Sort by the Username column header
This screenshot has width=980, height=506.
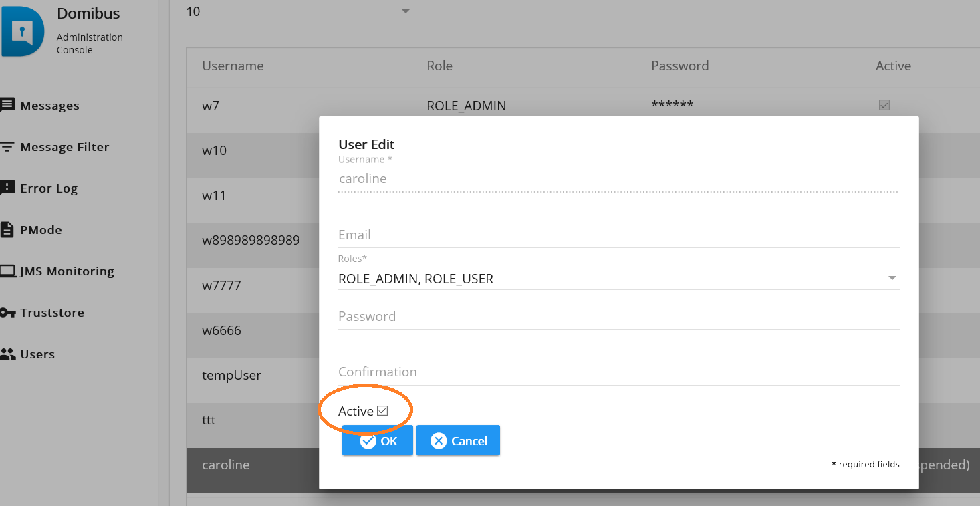click(x=233, y=66)
